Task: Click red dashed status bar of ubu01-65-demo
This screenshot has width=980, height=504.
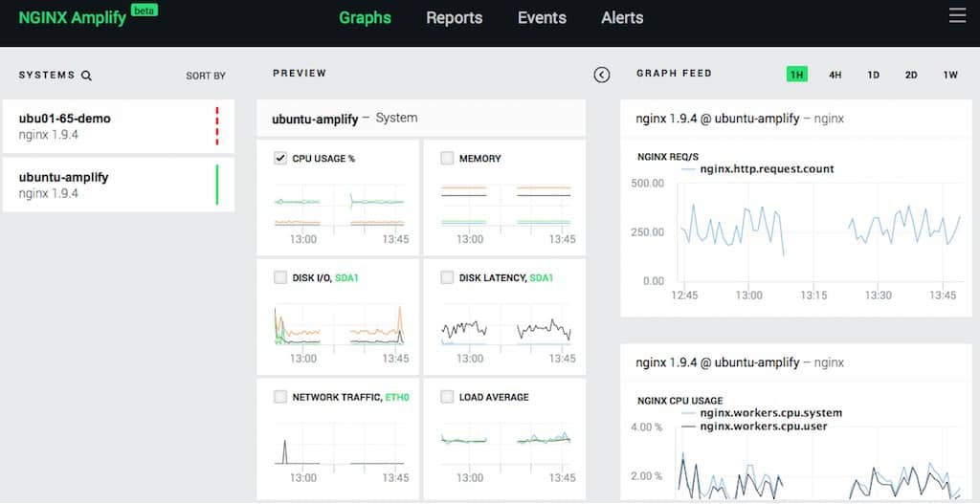Action: point(217,126)
